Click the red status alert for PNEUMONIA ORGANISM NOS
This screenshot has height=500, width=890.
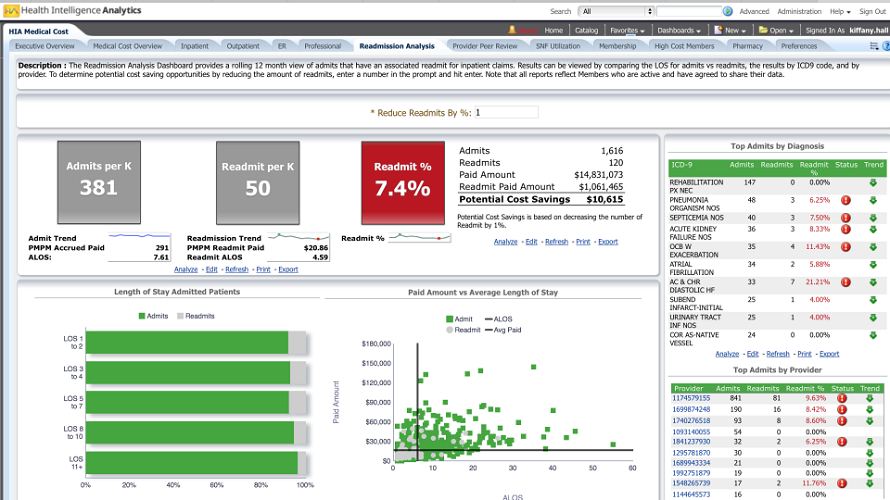tap(846, 200)
